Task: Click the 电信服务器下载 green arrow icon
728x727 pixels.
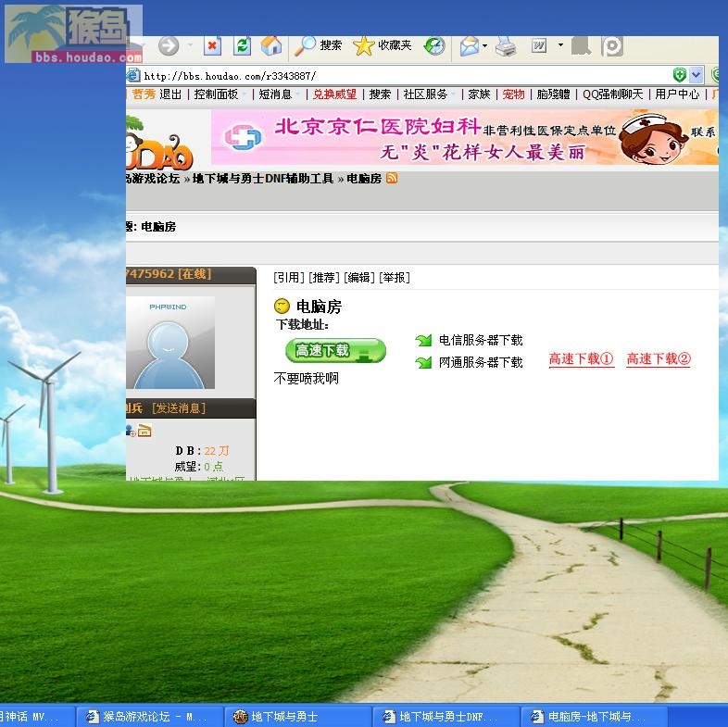Action: coord(423,341)
